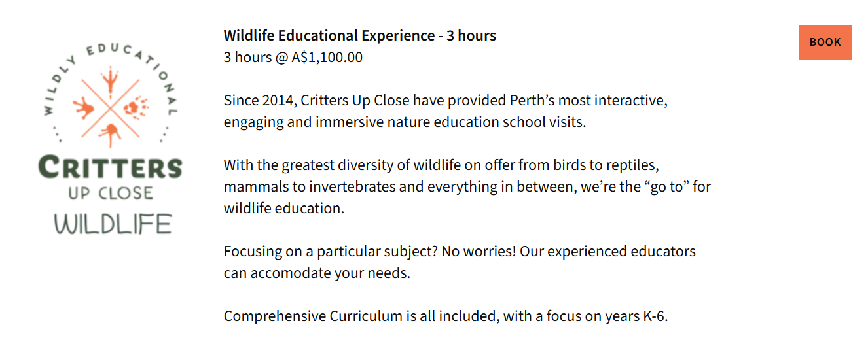This screenshot has height=342, width=868.
Task: Click the "Focusing on a particular subject?" text
Action: [331, 251]
